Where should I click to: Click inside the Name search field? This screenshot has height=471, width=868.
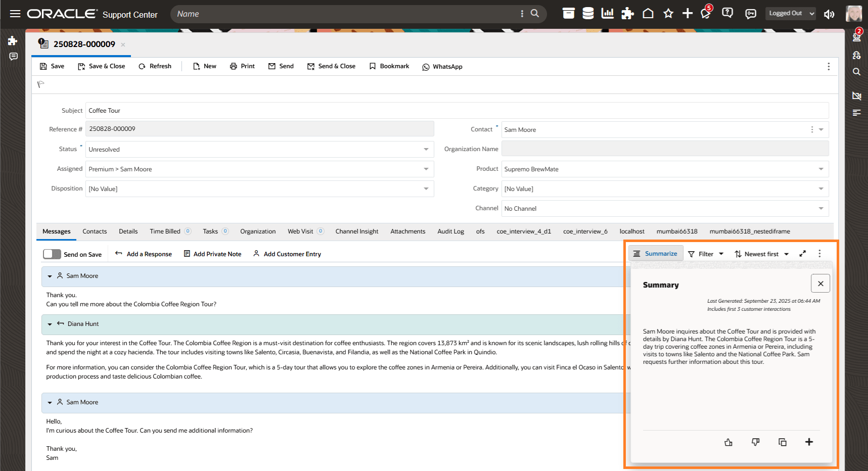point(303,14)
